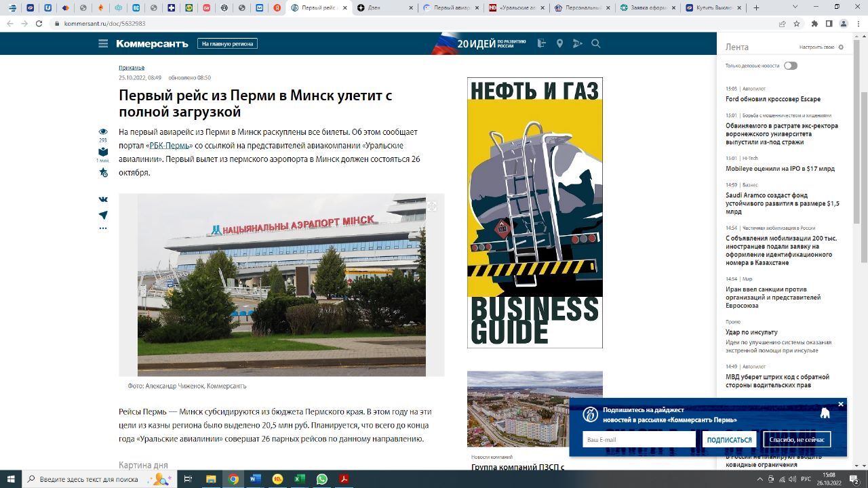Click the ПОДПИСАТЬСЯ button
The image size is (868, 488).
coord(730,440)
